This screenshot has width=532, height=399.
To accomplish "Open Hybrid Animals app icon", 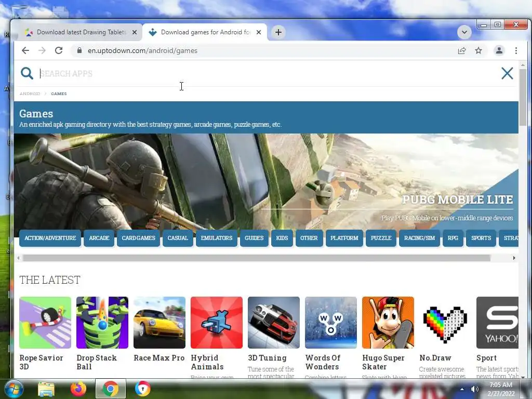I will 217,323.
